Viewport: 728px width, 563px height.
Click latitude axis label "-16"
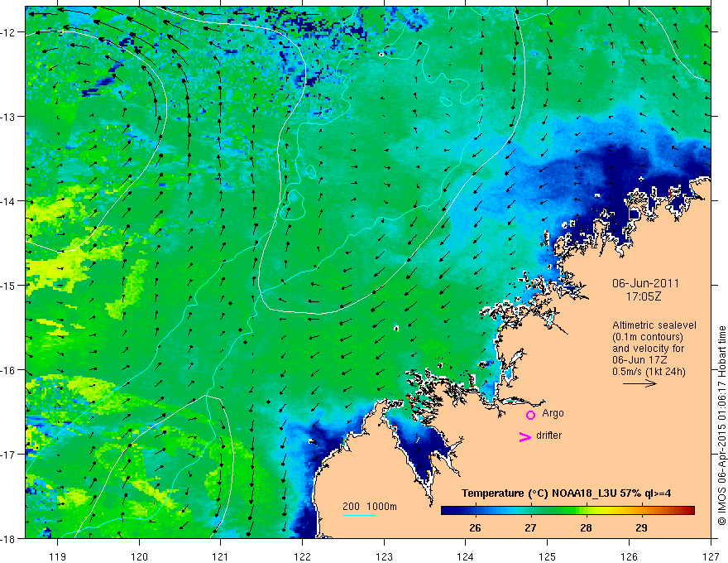[x=9, y=370]
